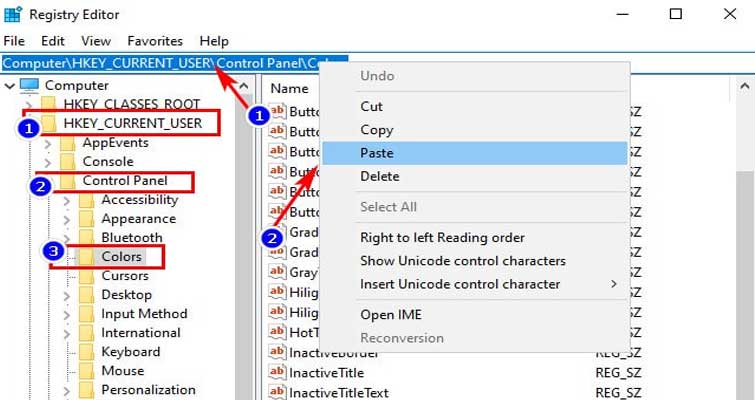755x400 pixels.
Task: Click the Keyboard folder icon
Action: pos(87,352)
